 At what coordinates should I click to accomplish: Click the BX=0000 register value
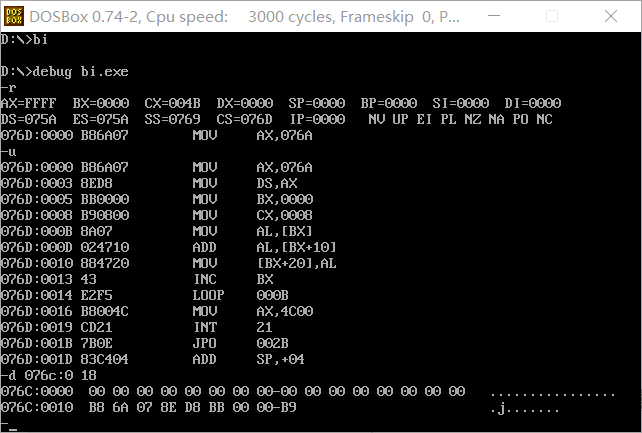[101, 103]
